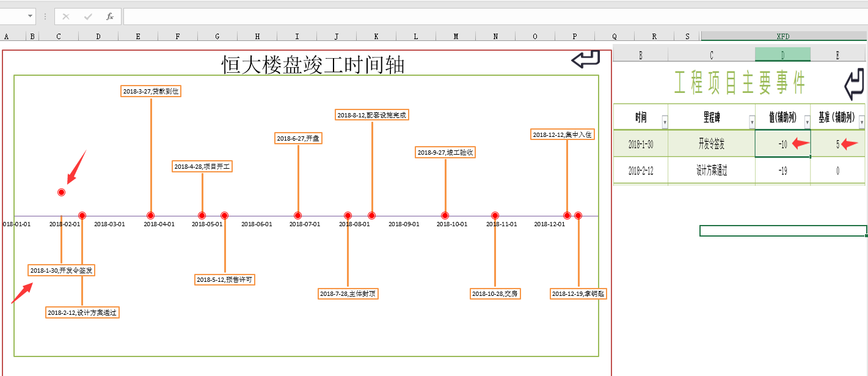Select cell containing 开发令签发
Image resolution: width=868 pixels, height=376 pixels.
click(712, 144)
